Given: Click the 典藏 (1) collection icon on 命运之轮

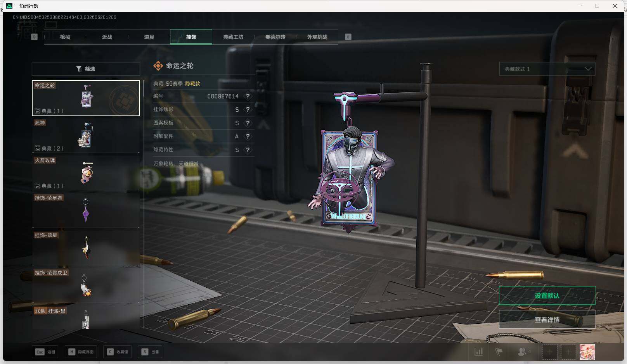Looking at the screenshot, I should pos(38,111).
